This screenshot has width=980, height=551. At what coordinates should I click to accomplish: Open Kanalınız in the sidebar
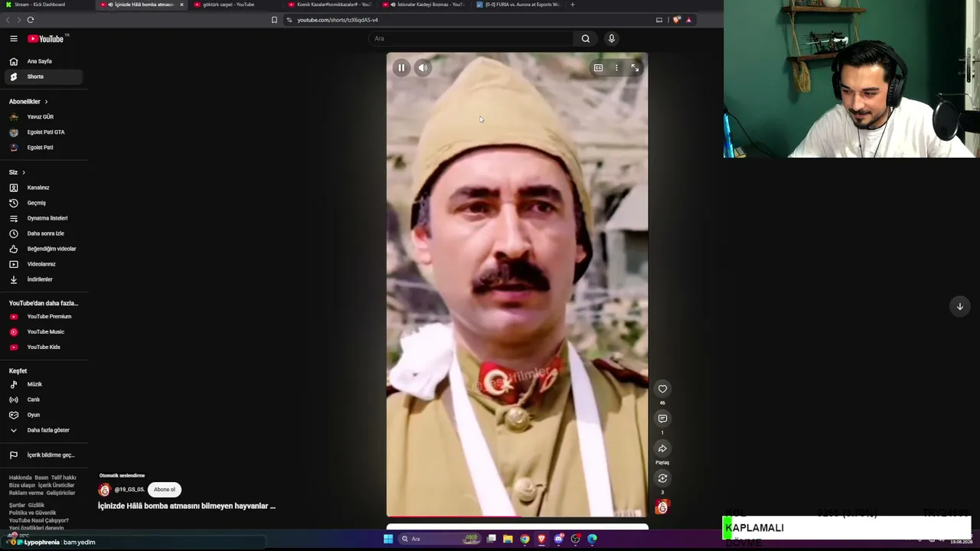point(44,187)
